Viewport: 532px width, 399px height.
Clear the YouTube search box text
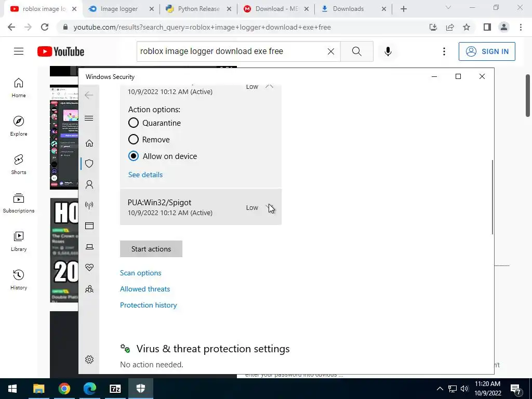coord(331,51)
